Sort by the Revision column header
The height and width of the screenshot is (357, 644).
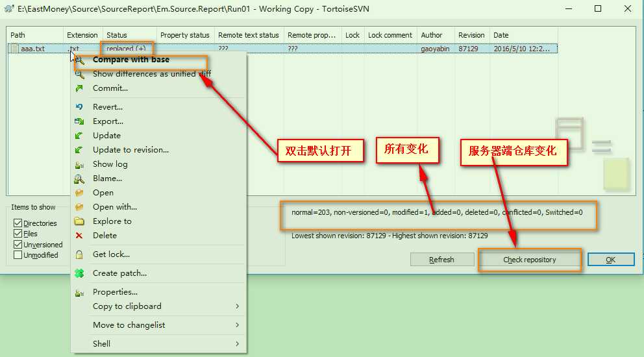click(472, 35)
